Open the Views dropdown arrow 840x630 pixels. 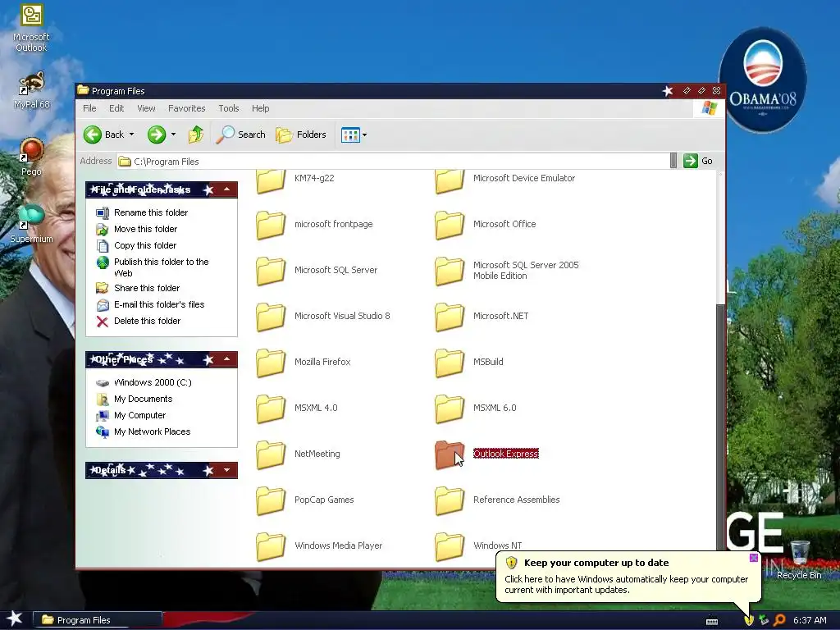365,135
